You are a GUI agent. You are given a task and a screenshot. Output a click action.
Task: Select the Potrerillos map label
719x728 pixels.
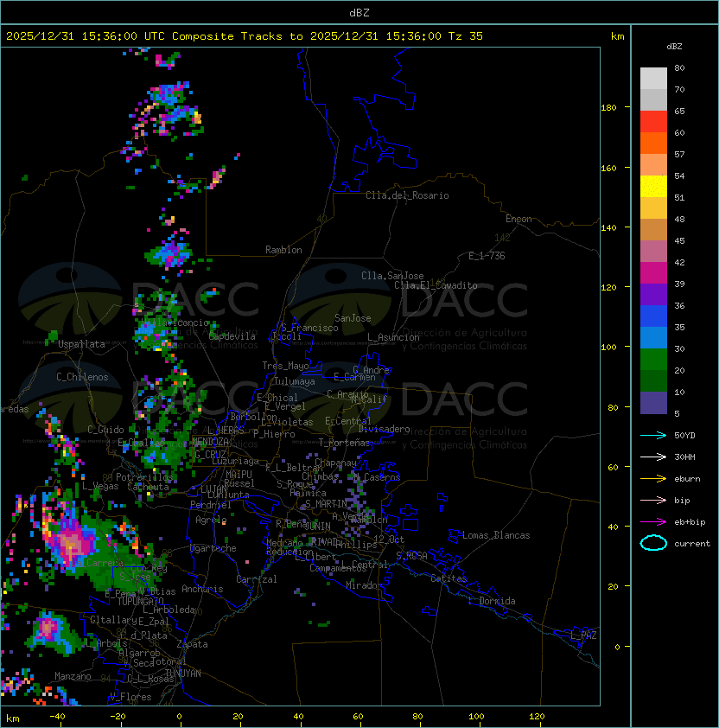pyautogui.click(x=144, y=477)
